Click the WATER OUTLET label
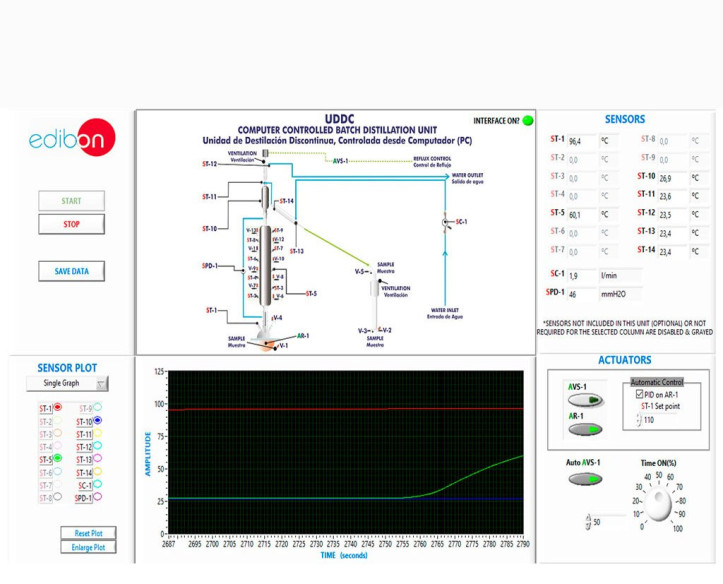This screenshot has width=723, height=584. [x=467, y=178]
